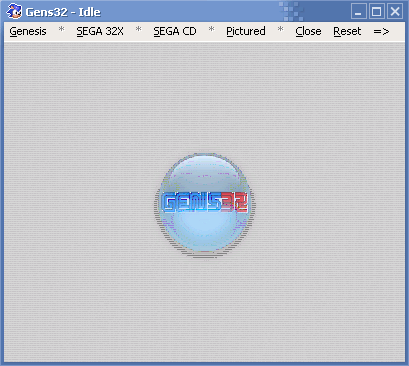The width and height of the screenshot is (409, 366).
Task: Click the Sonic icon in title bar
Action: pyautogui.click(x=14, y=11)
